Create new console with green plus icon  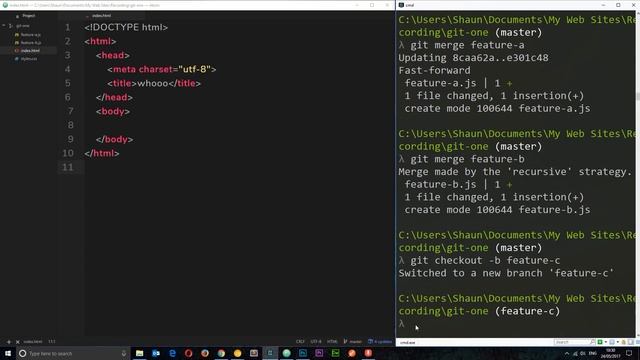tap(600, 342)
